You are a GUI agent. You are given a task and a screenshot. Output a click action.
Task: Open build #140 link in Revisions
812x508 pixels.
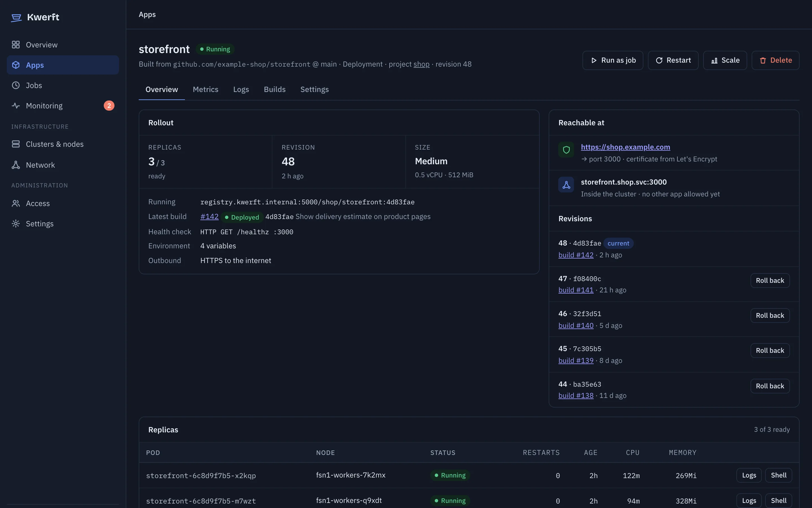click(576, 326)
